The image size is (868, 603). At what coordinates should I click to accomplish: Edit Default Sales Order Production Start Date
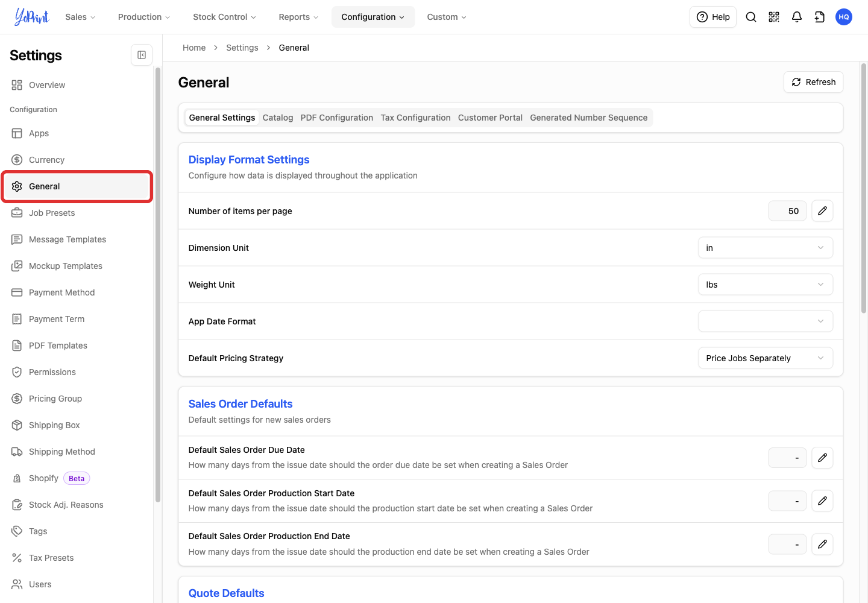(822, 501)
